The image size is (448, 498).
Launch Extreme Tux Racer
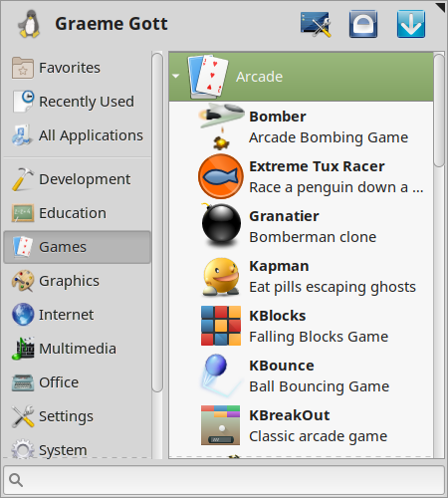(302, 176)
